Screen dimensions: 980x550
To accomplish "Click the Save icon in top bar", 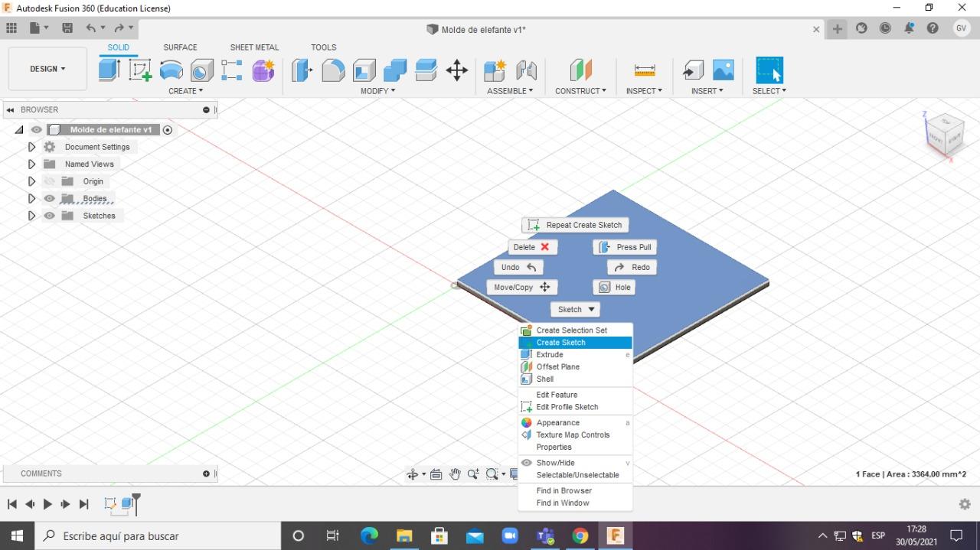I will click(67, 28).
